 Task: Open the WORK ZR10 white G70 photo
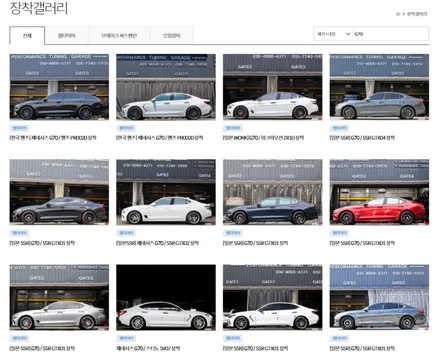click(272, 87)
